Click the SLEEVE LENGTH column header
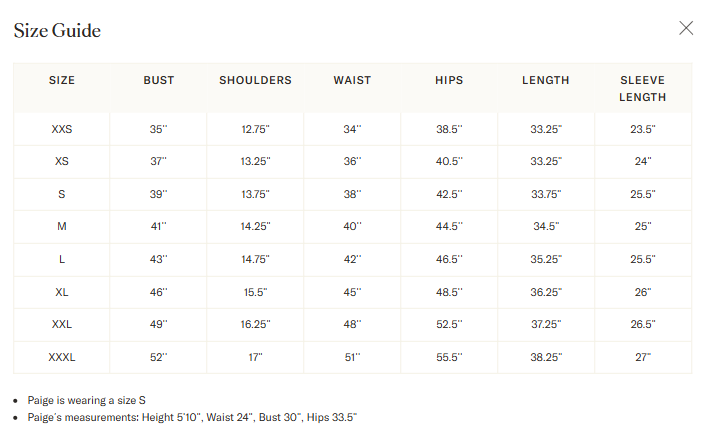The width and height of the screenshot is (705, 439). [642, 88]
